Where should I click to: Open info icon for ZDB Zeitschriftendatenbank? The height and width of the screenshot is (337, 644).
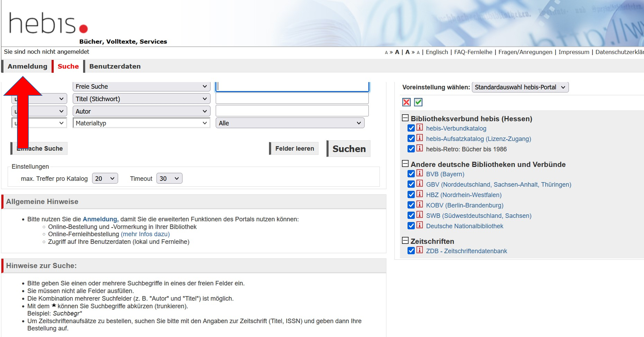pyautogui.click(x=420, y=250)
